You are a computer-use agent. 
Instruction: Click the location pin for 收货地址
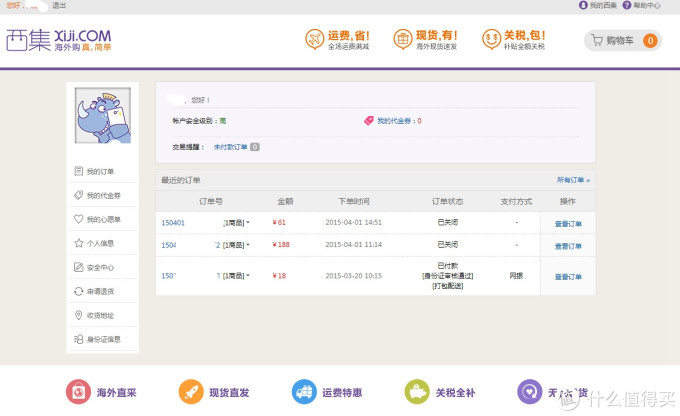click(78, 315)
